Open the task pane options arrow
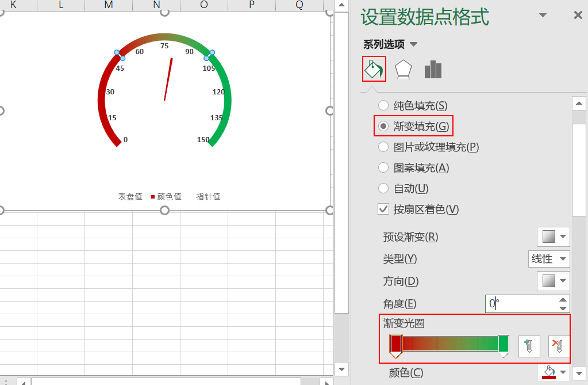This screenshot has height=385, width=588. 542,15
